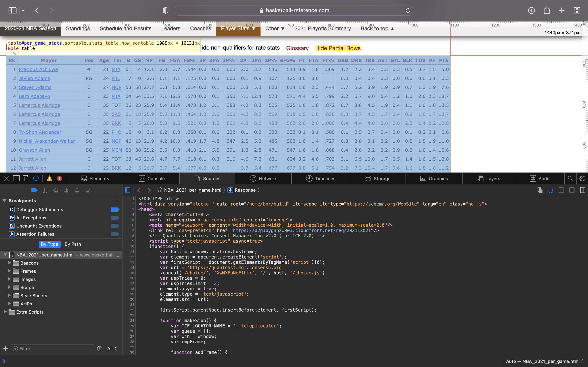Select By Path grouping button
The image size is (588, 367).
73,244
